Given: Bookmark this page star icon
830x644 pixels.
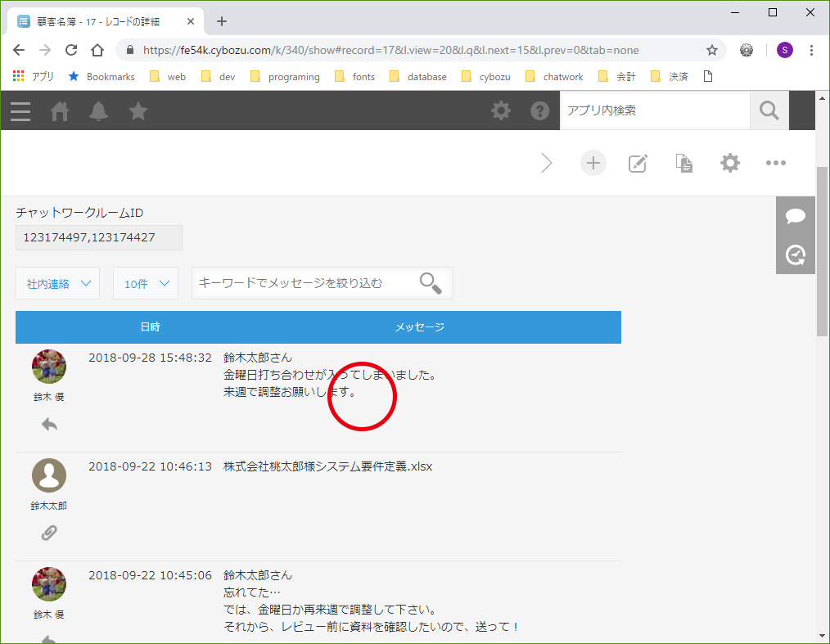Looking at the screenshot, I should [712, 50].
